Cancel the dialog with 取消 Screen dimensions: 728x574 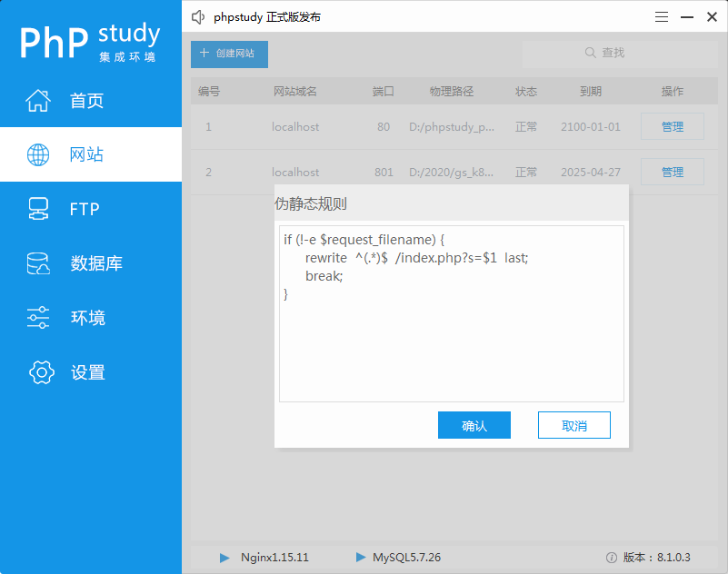pyautogui.click(x=574, y=425)
